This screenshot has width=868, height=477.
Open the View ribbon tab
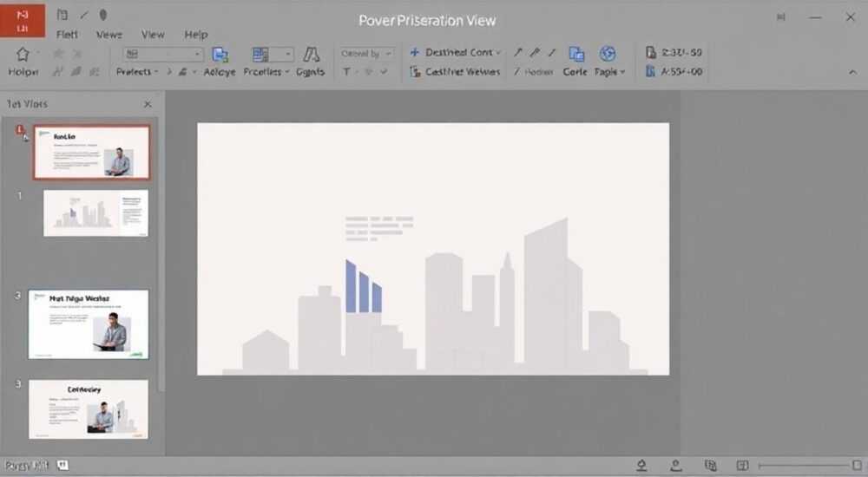[153, 35]
